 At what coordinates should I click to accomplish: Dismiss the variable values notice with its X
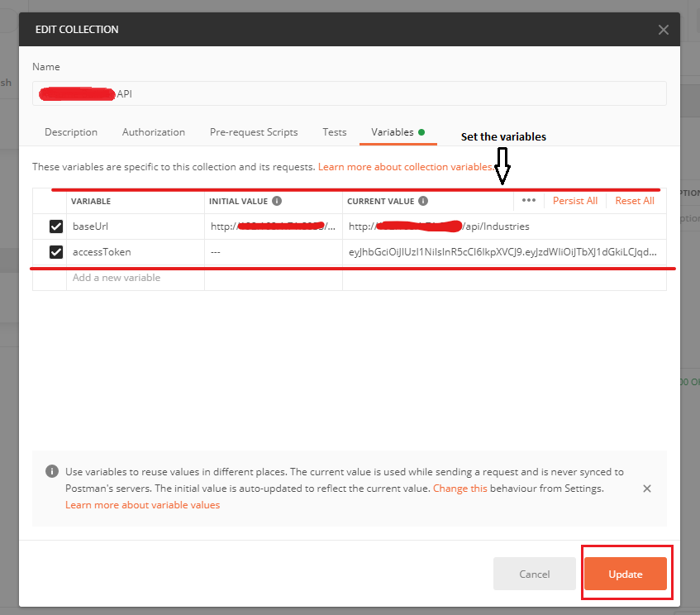pyautogui.click(x=647, y=489)
